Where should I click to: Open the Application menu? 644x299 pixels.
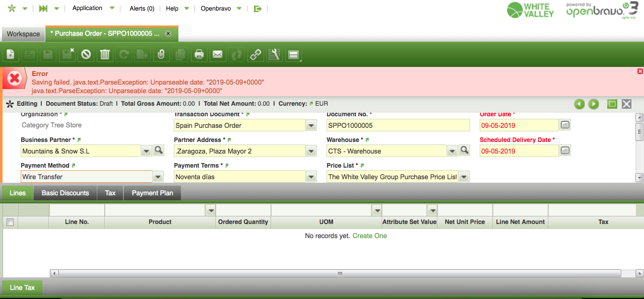point(87,8)
